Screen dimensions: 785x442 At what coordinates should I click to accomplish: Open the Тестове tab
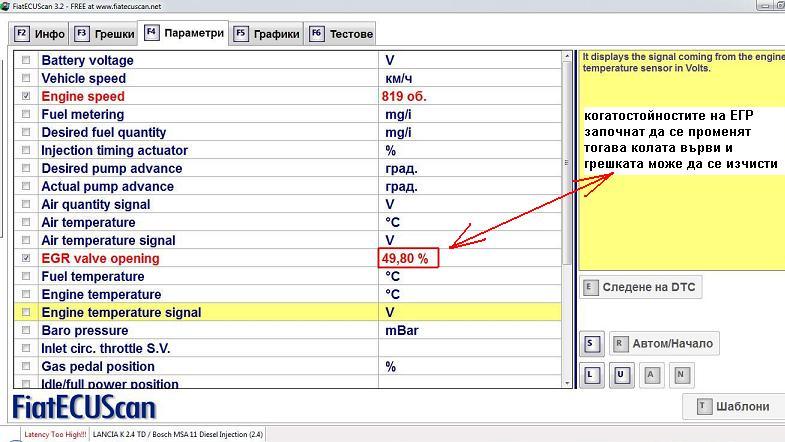(x=342, y=33)
